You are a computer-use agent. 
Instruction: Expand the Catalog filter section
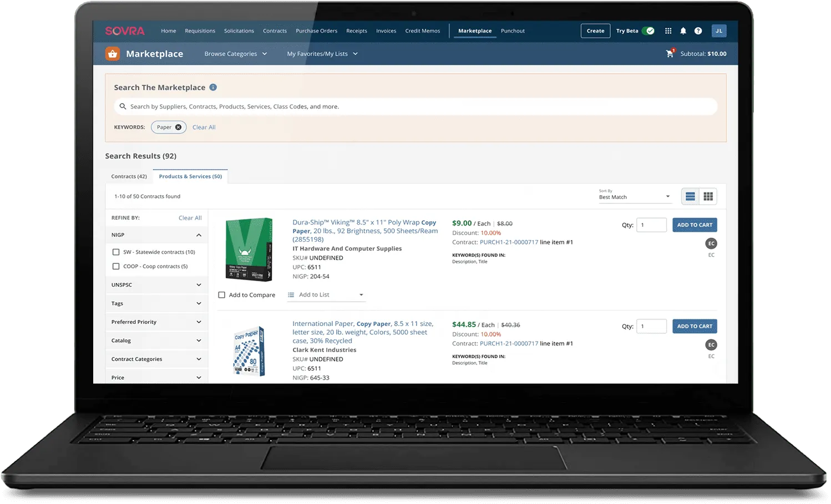[x=156, y=341]
